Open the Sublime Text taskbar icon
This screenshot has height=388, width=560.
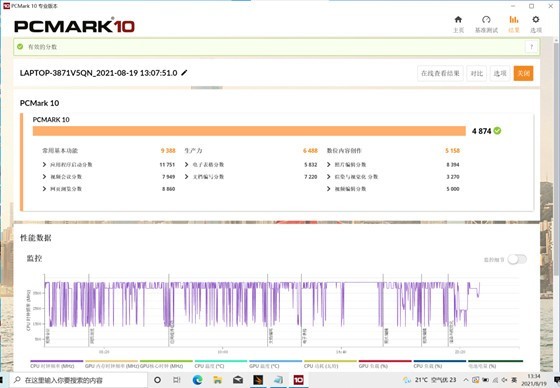[258, 380]
